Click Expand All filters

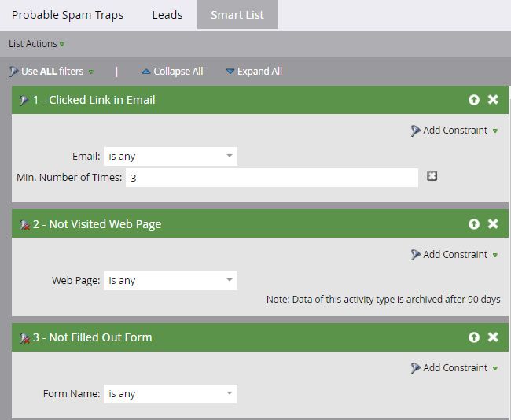point(254,72)
